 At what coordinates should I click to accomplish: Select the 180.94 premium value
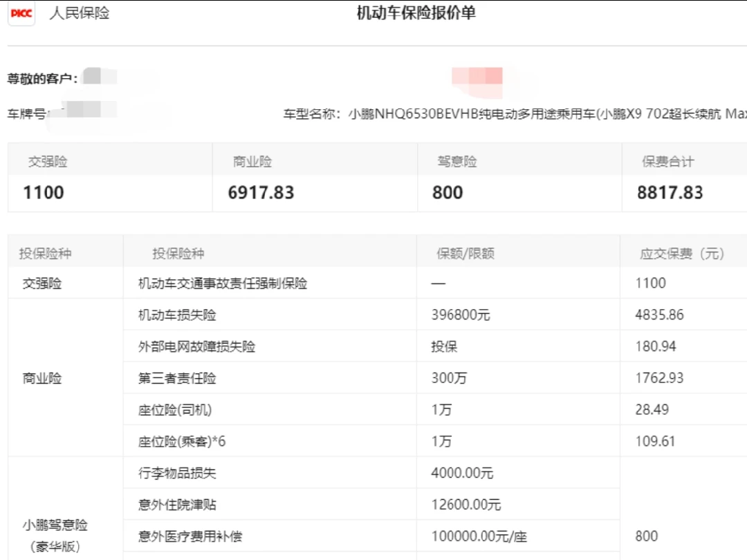[656, 346]
